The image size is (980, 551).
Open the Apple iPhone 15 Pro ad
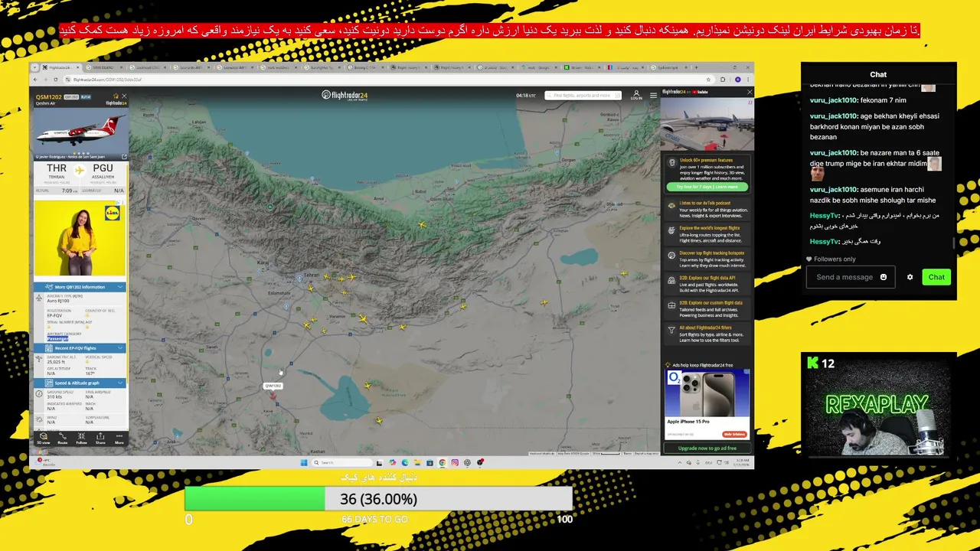(707, 403)
